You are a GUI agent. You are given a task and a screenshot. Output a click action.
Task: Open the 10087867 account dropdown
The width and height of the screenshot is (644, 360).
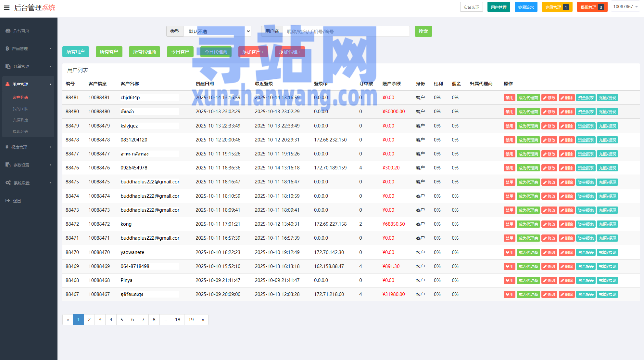625,7
